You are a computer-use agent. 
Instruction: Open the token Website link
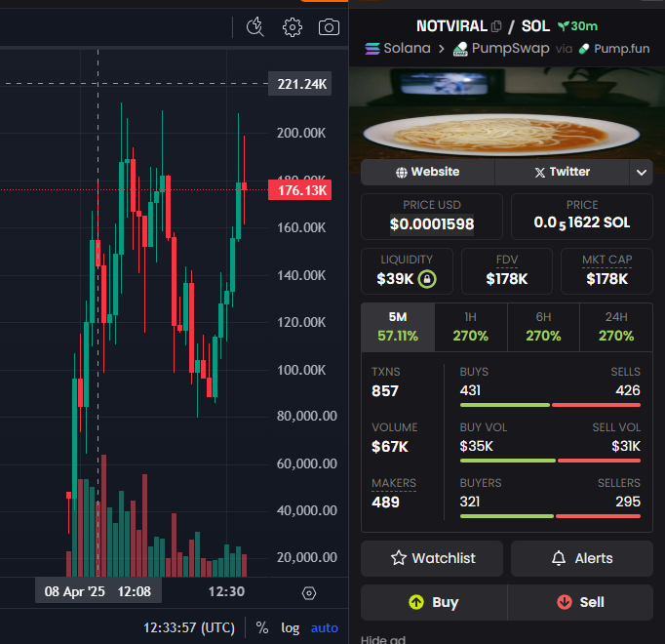click(427, 172)
